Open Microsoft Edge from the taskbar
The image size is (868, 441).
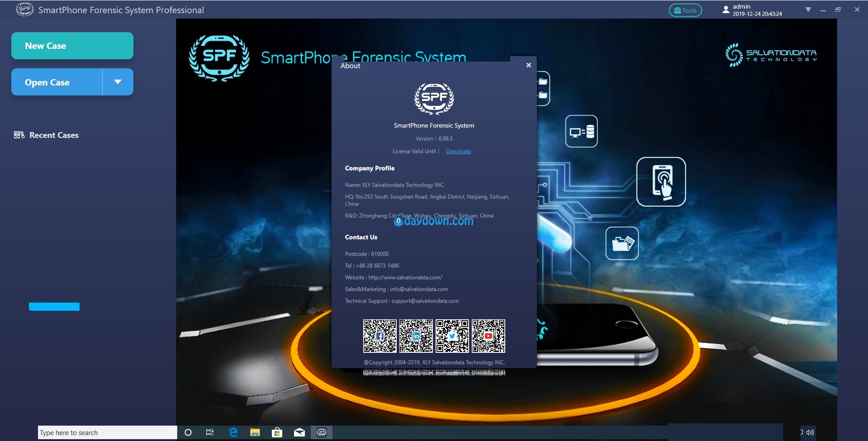[233, 432]
